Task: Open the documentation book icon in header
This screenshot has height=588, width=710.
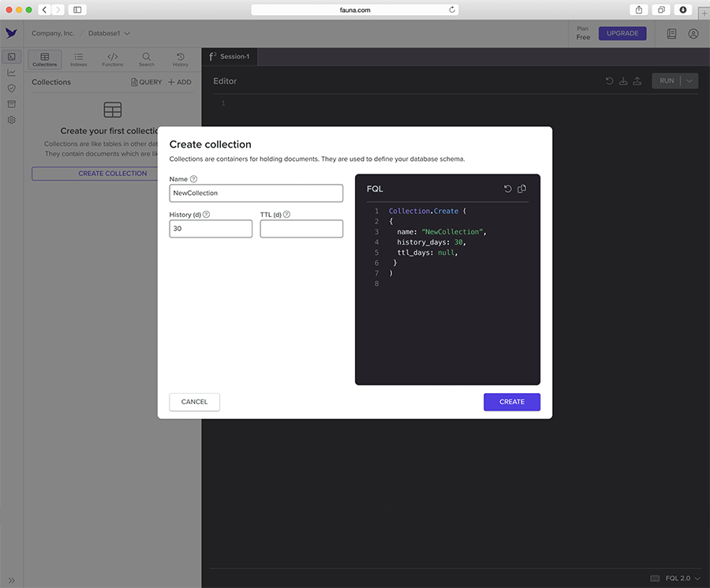Action: [671, 34]
